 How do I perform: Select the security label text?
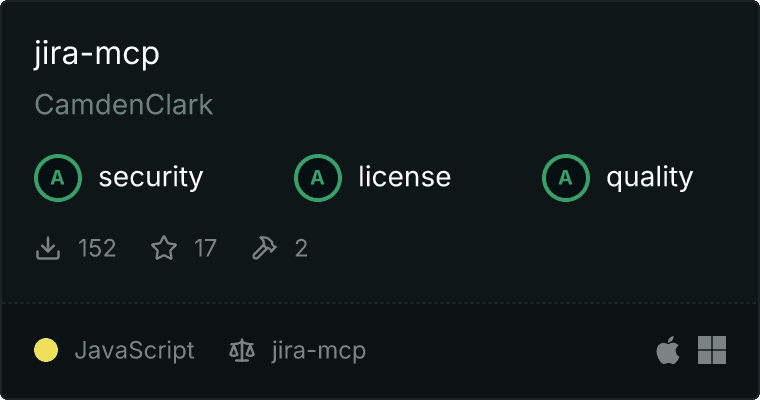[x=151, y=177]
